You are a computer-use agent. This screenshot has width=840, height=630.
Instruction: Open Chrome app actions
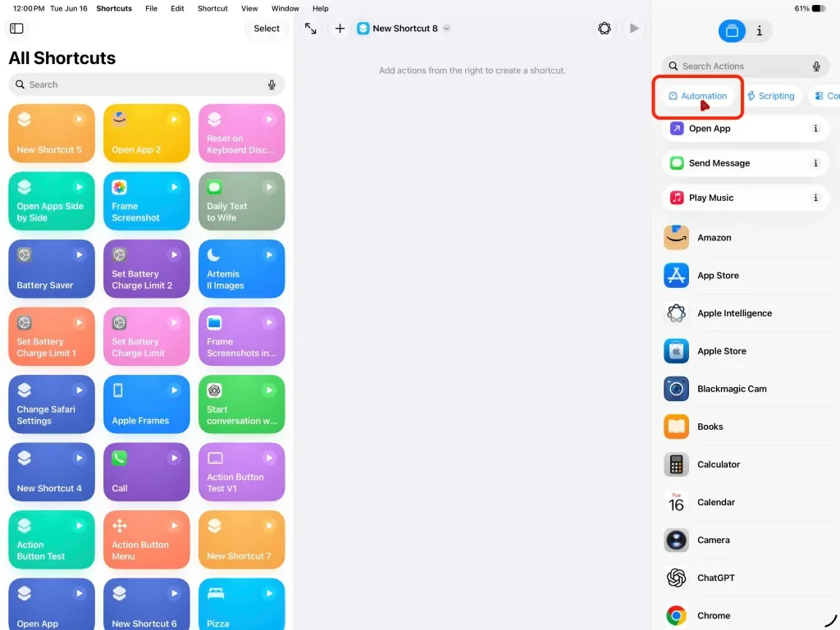coord(748,615)
